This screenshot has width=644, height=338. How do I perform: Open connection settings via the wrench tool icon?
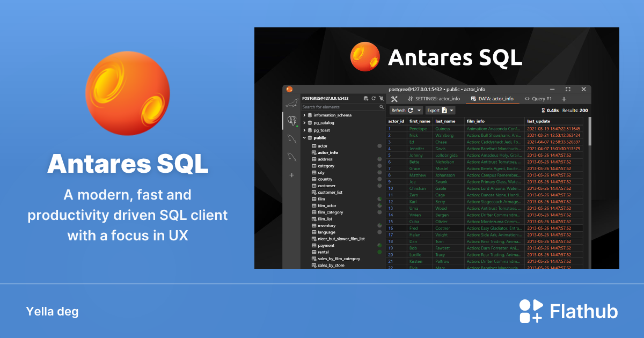tap(394, 98)
